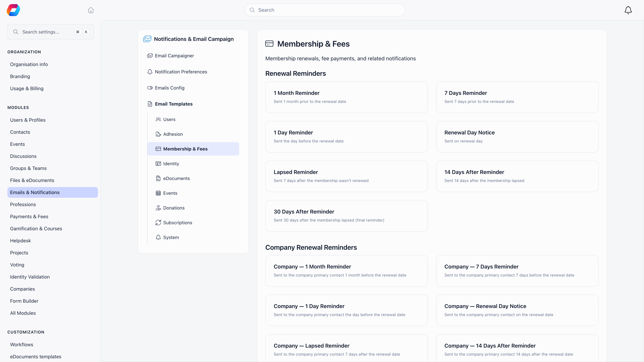Viewport: 644px width, 362px height.
Task: Open the 1 Month Reminder template card
Action: click(346, 97)
